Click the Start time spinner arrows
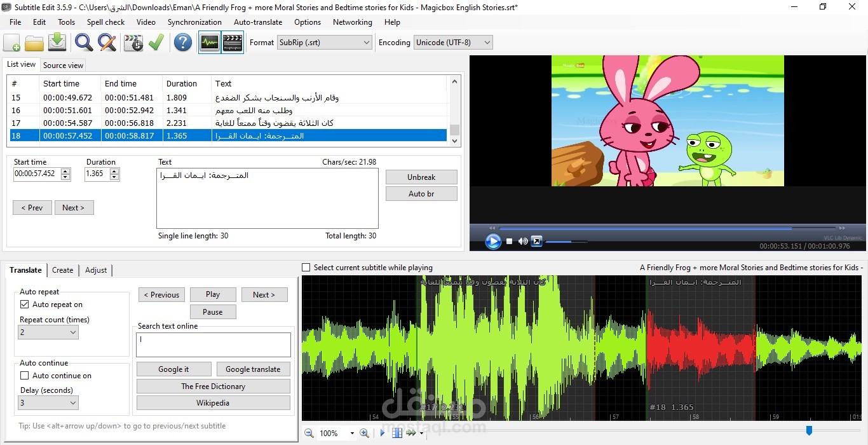 (x=65, y=174)
